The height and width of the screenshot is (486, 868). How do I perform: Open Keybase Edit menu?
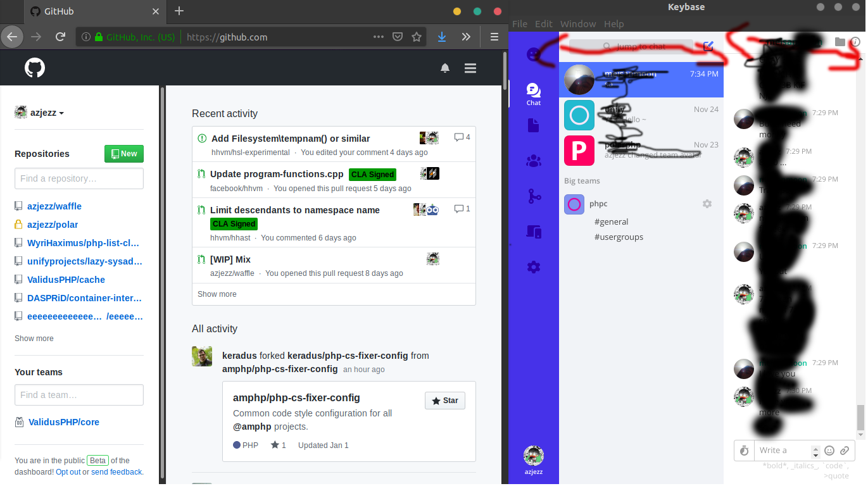[x=544, y=23]
